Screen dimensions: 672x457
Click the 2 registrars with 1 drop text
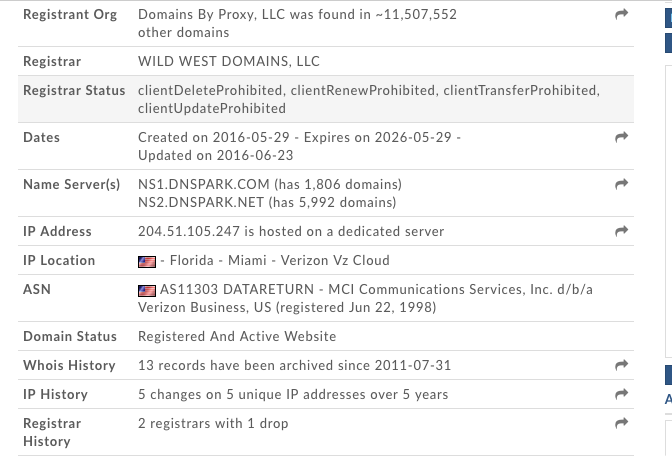(x=212, y=423)
